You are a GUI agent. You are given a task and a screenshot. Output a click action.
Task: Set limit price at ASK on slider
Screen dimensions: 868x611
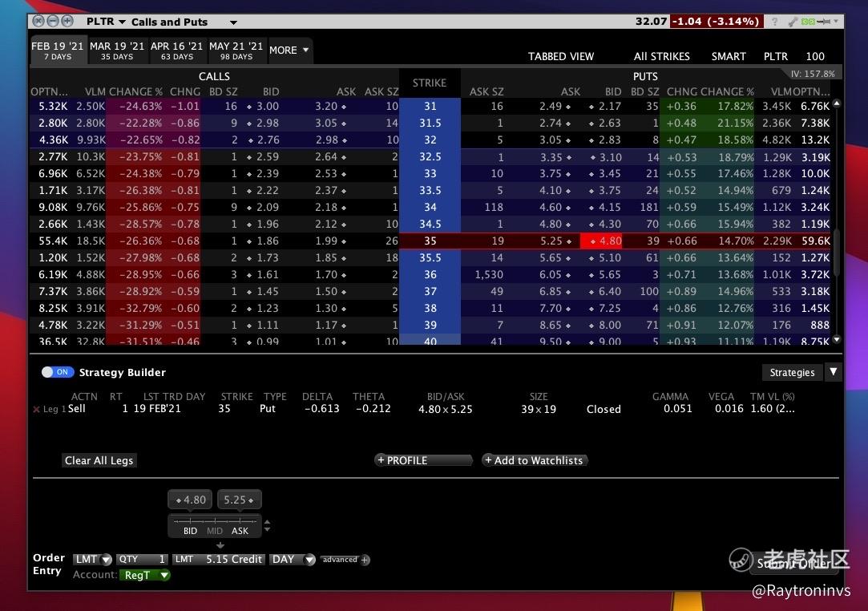240,531
